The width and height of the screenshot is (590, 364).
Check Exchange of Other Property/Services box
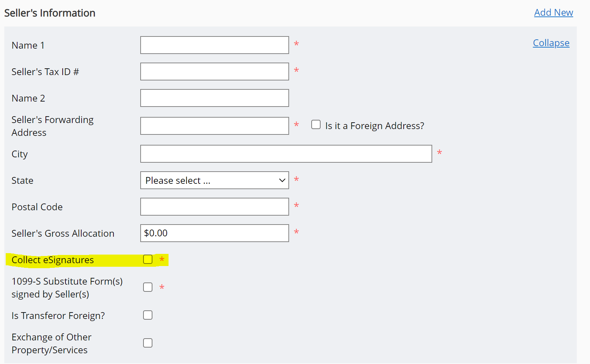[148, 343]
